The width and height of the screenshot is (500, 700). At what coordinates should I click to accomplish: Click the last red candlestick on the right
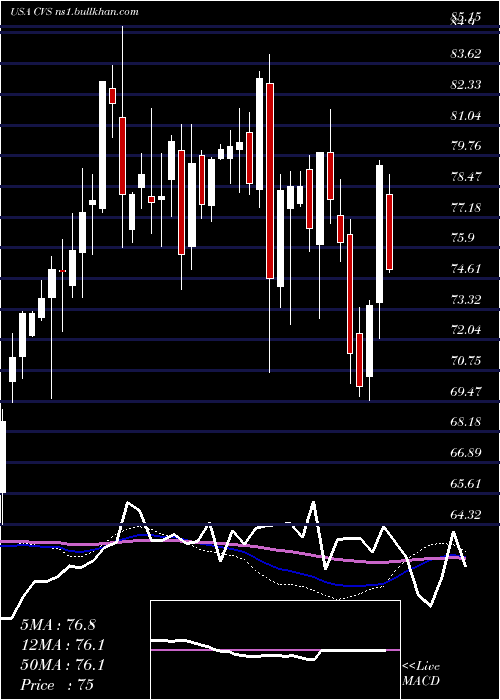[x=389, y=231]
